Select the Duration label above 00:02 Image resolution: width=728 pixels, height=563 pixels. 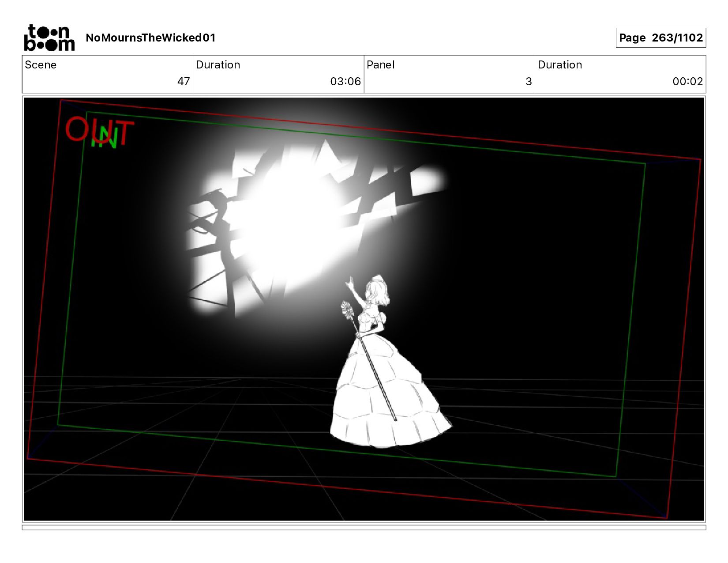point(560,65)
